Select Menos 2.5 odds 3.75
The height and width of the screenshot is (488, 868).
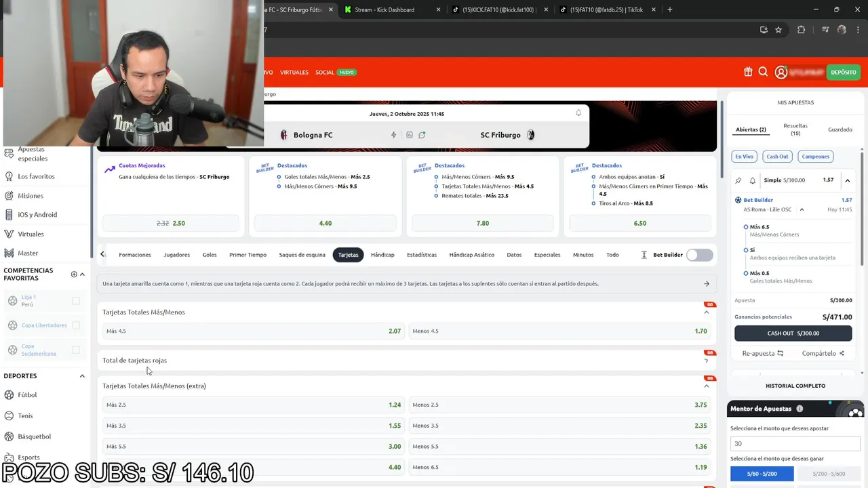tap(560, 405)
